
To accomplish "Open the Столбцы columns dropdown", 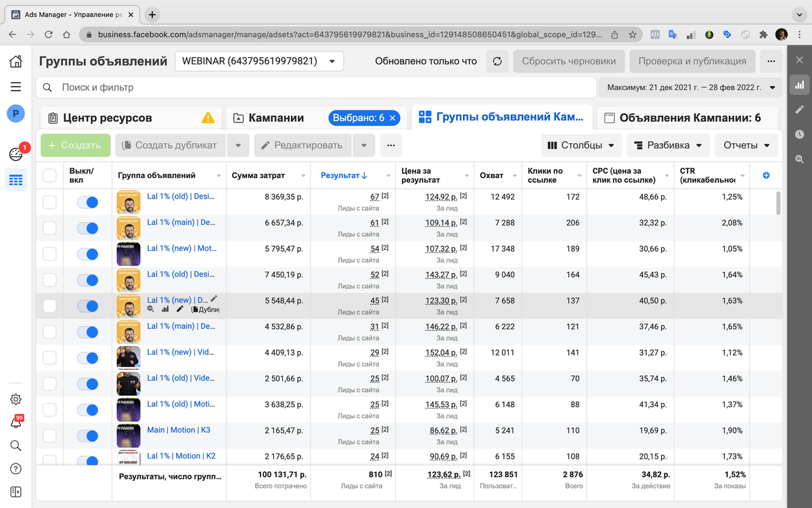I will click(582, 145).
